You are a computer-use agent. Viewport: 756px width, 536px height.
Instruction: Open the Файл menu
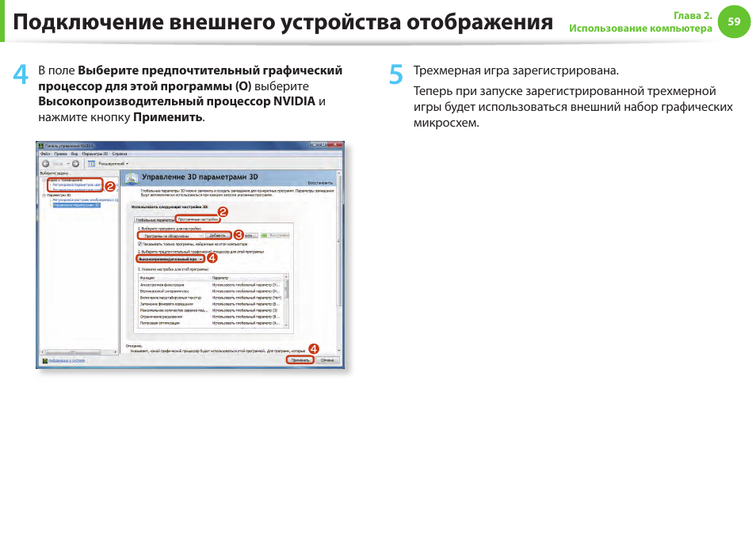coord(44,154)
